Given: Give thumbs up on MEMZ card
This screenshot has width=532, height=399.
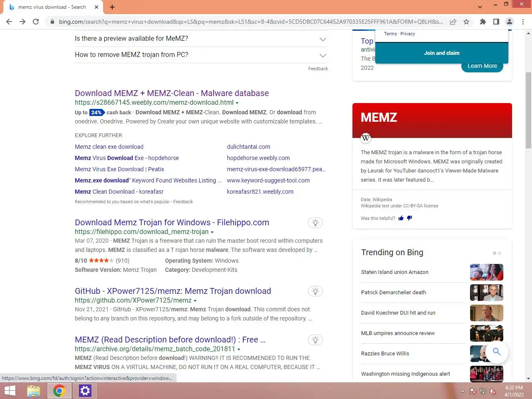Looking at the screenshot, I should [x=401, y=218].
